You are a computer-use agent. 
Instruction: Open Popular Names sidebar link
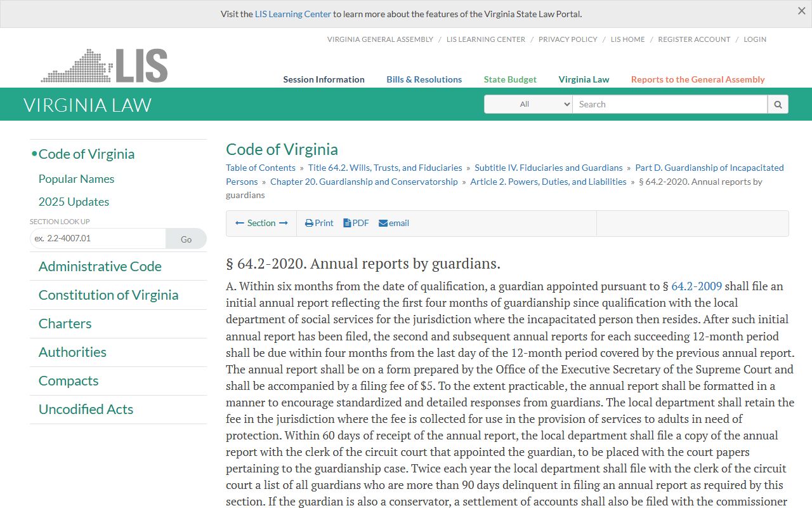76,179
